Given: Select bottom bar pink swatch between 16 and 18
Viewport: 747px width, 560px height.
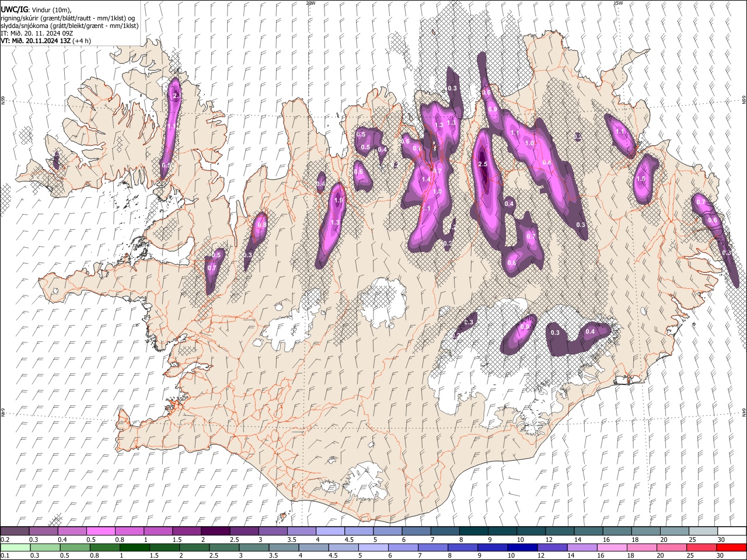Looking at the screenshot, I should tap(613, 548).
